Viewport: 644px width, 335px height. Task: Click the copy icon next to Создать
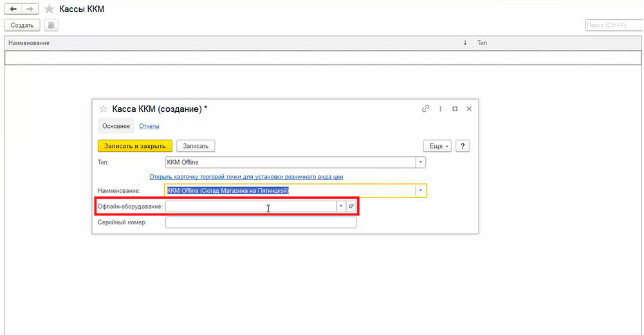[51, 25]
